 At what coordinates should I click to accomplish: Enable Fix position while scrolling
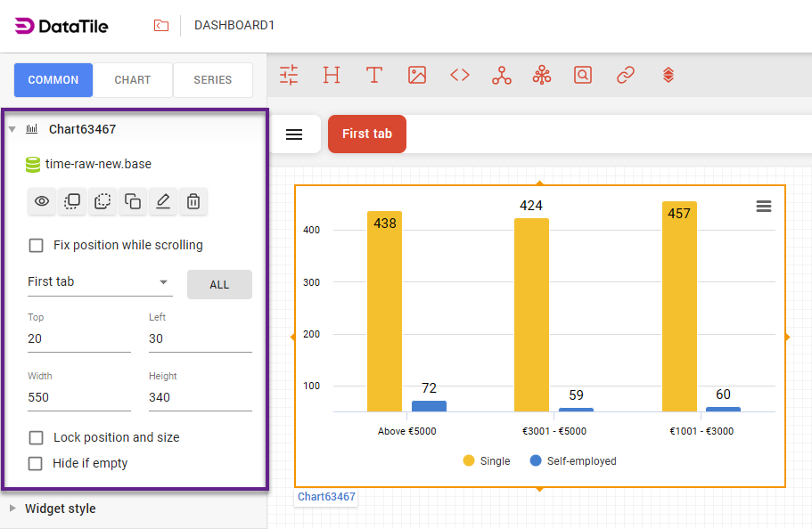[37, 245]
